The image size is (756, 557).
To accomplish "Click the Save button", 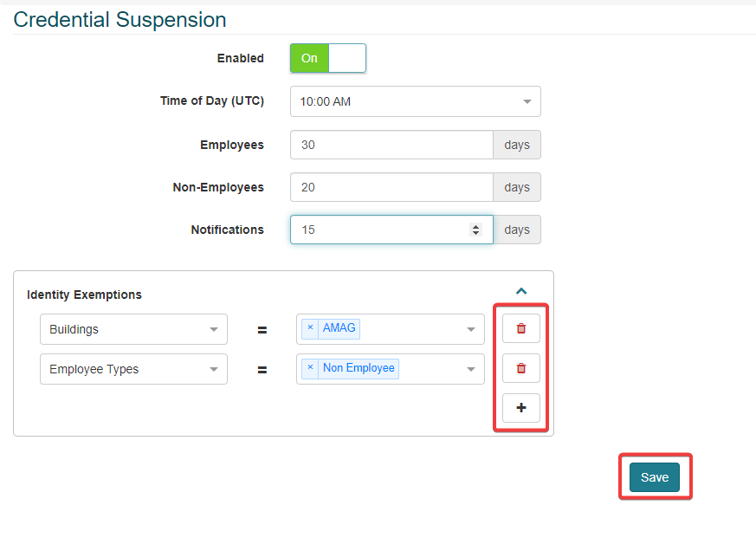I will pyautogui.click(x=655, y=477).
